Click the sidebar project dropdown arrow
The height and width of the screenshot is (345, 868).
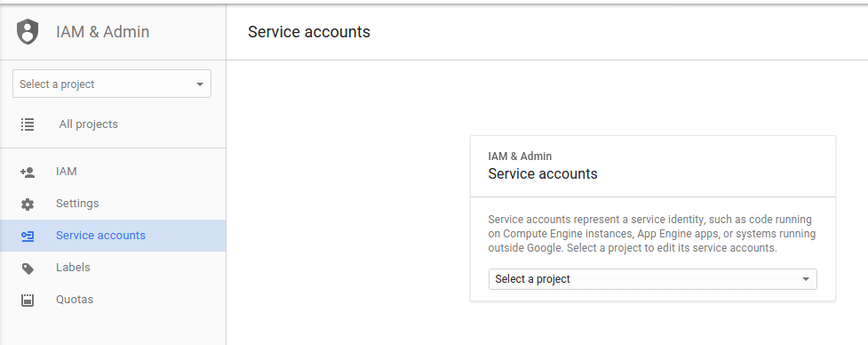(x=200, y=84)
